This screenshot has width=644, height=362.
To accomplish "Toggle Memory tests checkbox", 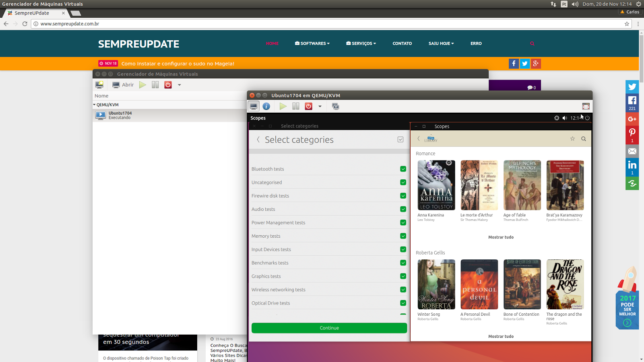I will (403, 236).
